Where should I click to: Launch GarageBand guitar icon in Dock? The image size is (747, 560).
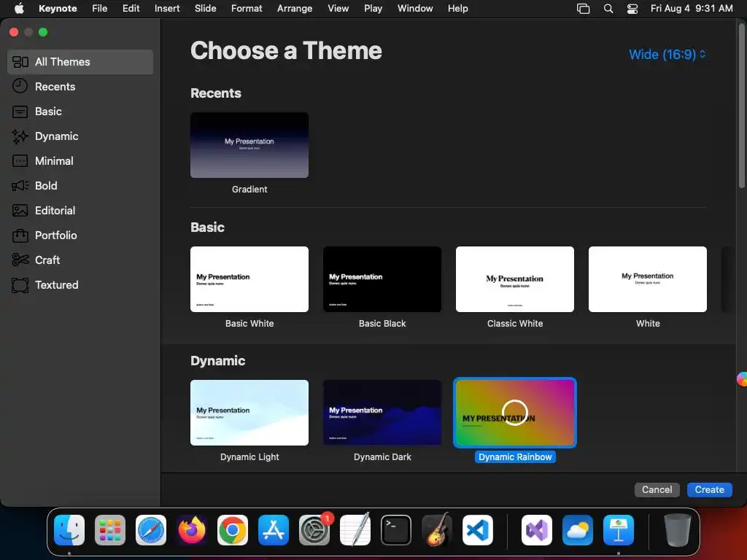(x=437, y=530)
